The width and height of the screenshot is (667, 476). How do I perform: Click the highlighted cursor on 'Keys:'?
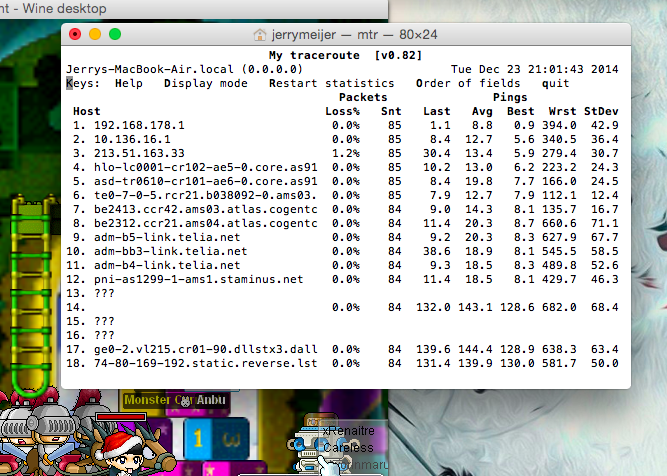69,83
